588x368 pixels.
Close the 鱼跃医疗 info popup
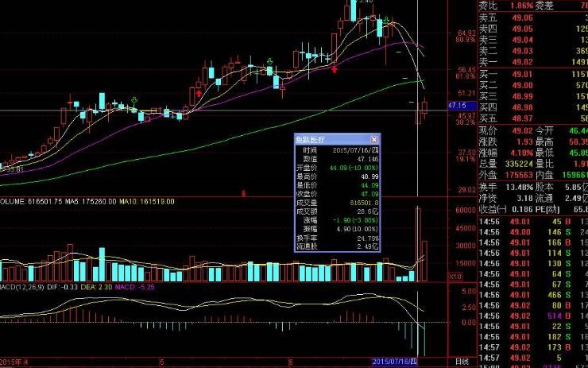[376, 138]
